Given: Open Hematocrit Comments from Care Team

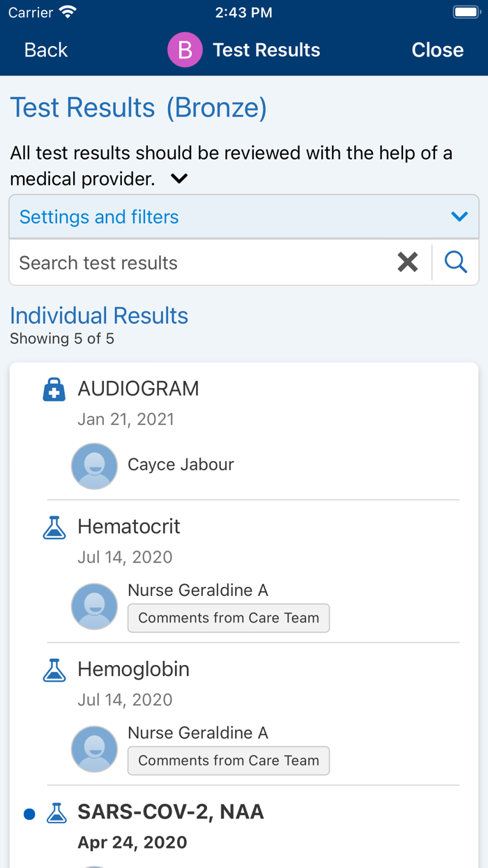Looking at the screenshot, I should tap(229, 618).
